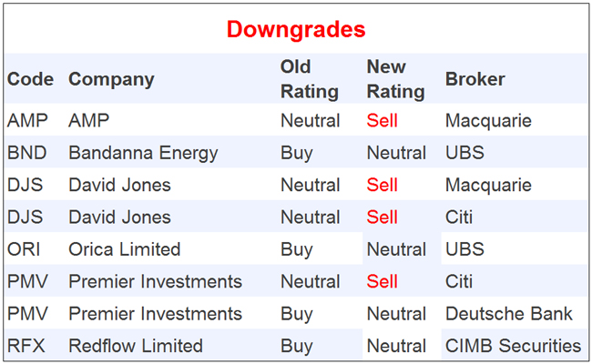Select the New Rating column header

coord(395,79)
